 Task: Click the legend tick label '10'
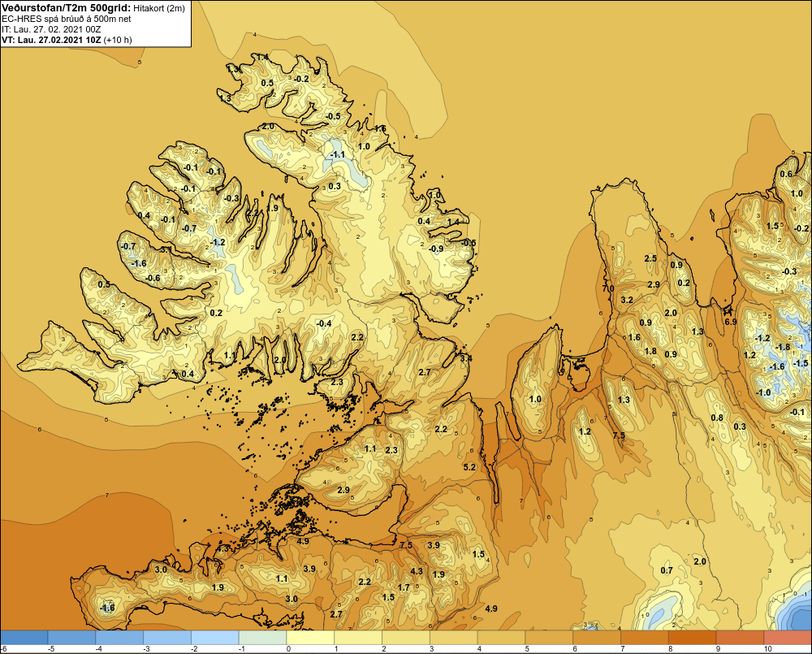(x=767, y=649)
